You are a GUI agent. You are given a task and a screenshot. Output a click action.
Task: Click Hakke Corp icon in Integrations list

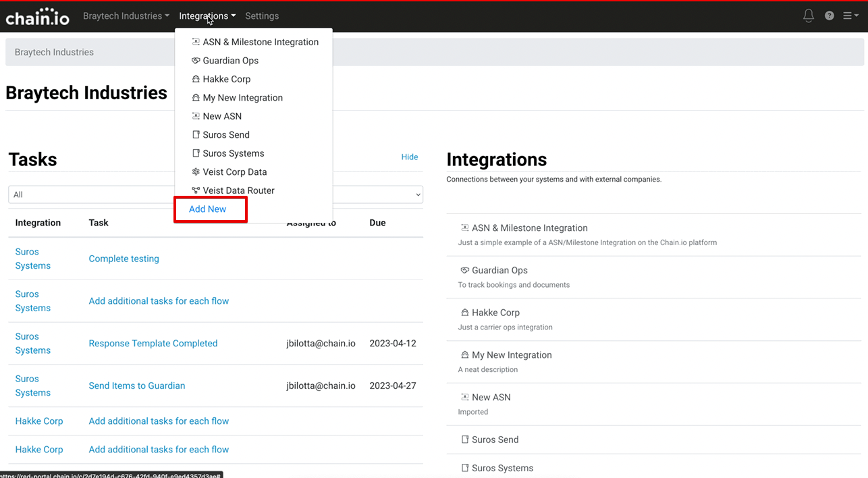coord(464,313)
